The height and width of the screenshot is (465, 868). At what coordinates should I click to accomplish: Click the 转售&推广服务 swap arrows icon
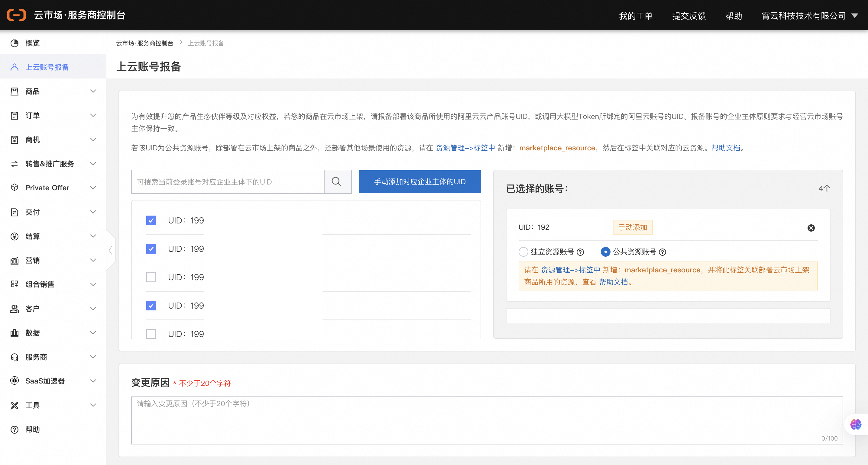(15, 164)
